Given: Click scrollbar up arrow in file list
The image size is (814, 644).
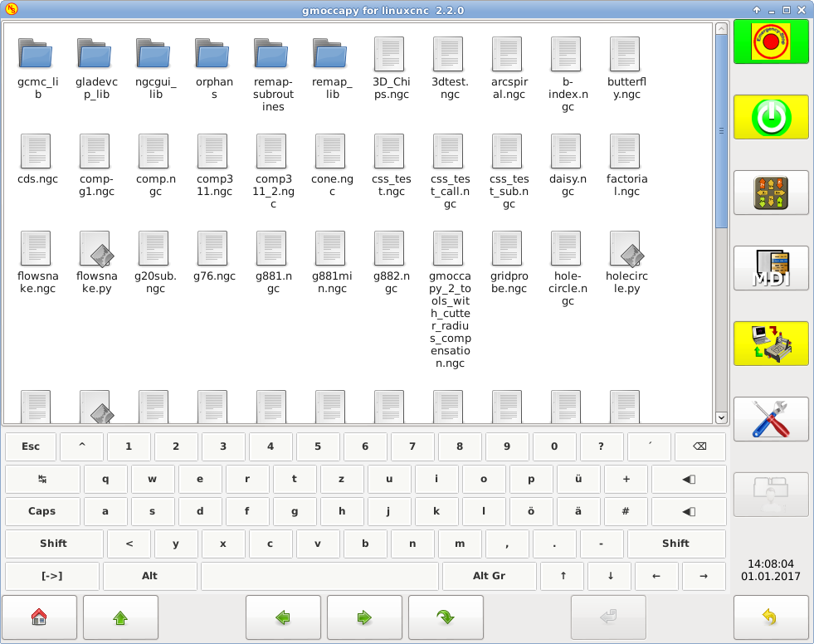Looking at the screenshot, I should (x=721, y=28).
